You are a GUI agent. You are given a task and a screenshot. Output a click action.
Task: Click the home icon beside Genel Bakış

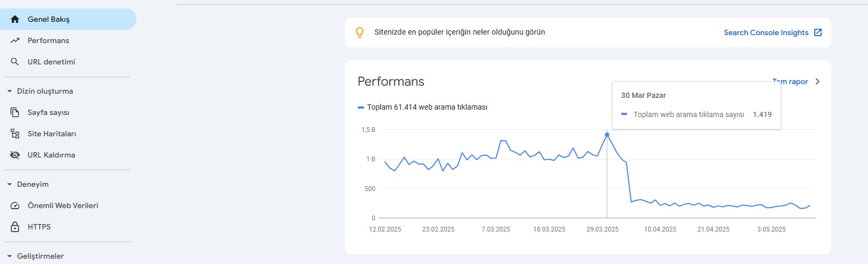[15, 19]
